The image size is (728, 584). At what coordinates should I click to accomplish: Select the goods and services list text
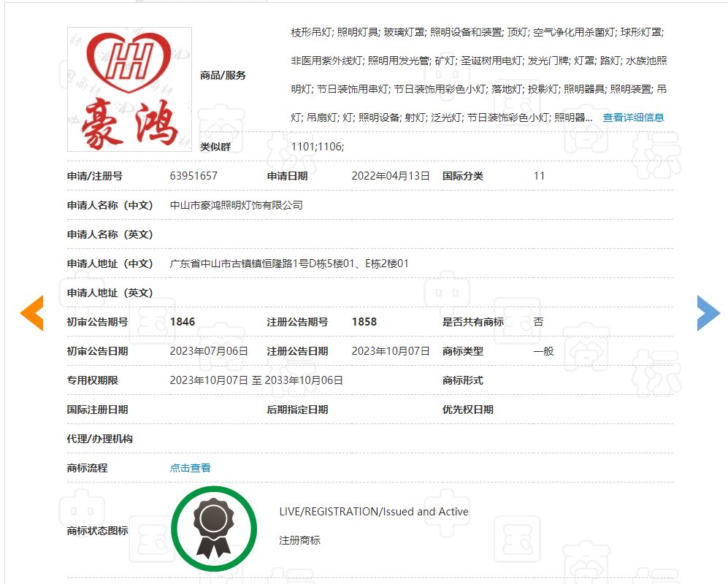[479, 74]
